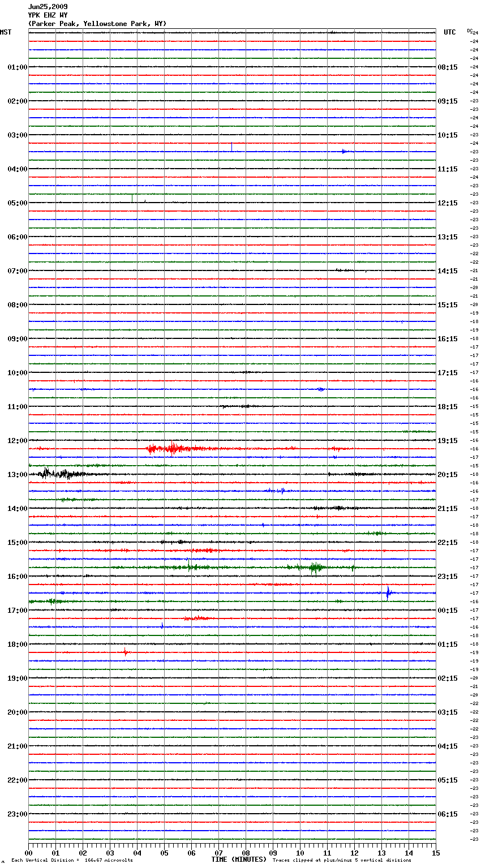This screenshot has height=868, width=481.
Task: Click the 13 minute tick label
Action: click(382, 853)
